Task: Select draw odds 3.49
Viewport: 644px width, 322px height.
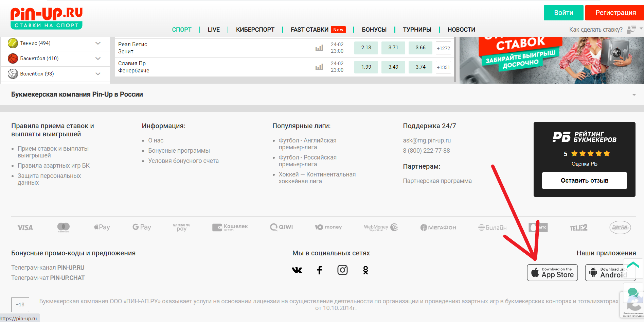Action: (x=393, y=67)
